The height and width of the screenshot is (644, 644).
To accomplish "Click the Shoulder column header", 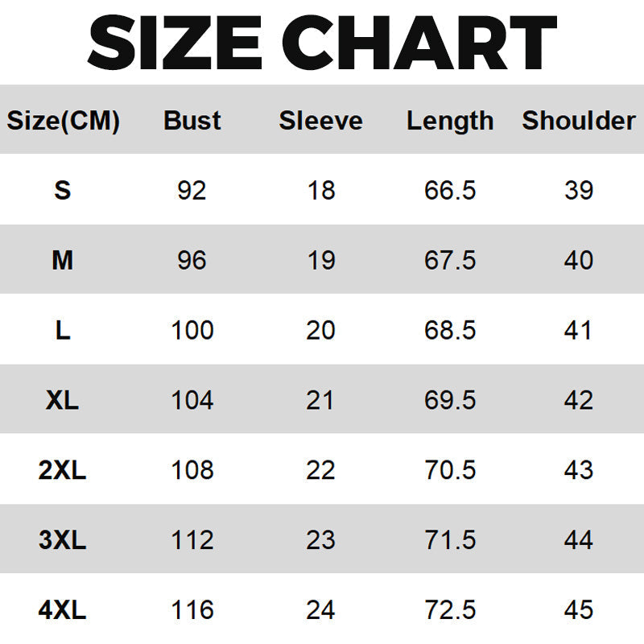I will click(x=579, y=121).
